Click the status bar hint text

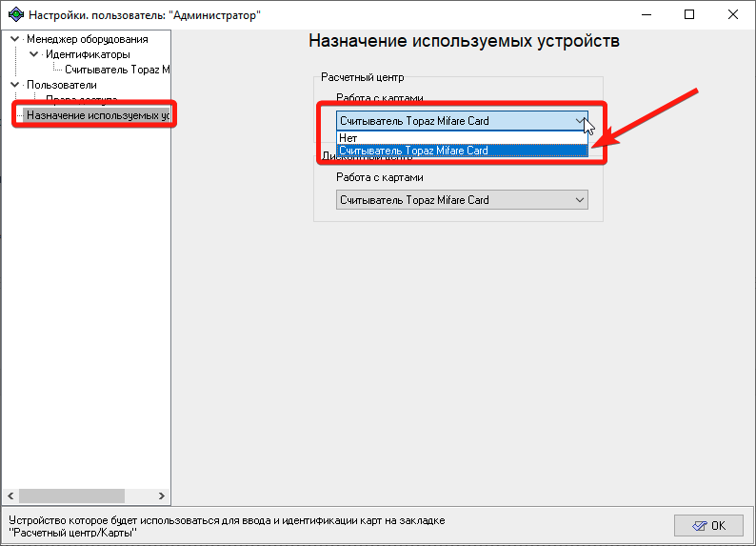[x=227, y=527]
